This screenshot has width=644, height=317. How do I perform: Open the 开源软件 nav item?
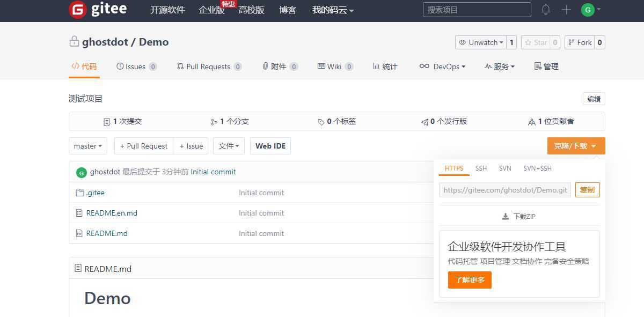(x=167, y=10)
